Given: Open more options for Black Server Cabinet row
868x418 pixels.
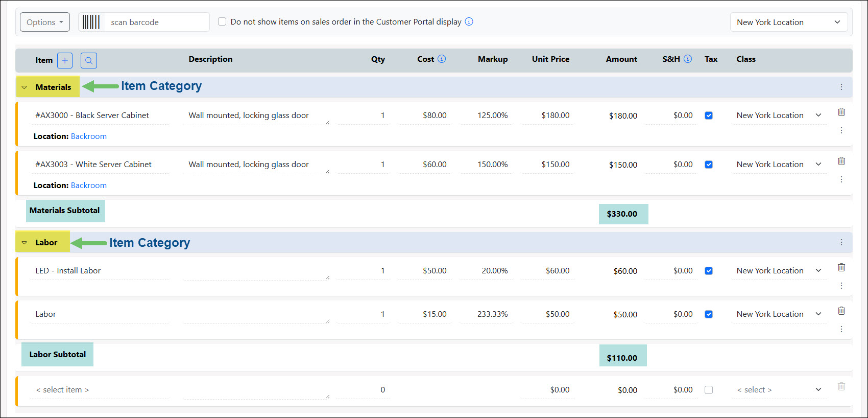Looking at the screenshot, I should (x=841, y=130).
